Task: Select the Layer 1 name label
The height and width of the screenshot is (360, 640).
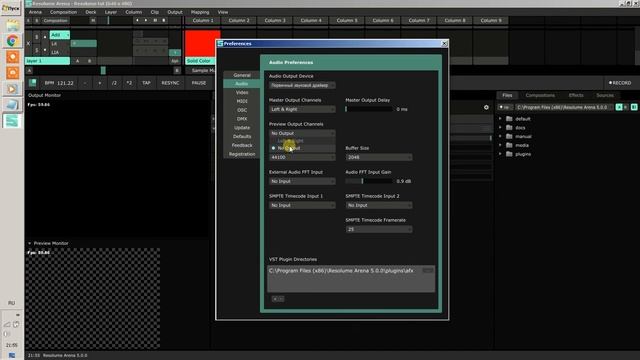Action: point(47,61)
